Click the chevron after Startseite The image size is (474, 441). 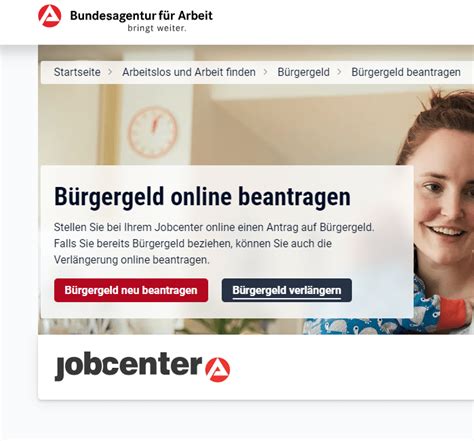tap(110, 72)
